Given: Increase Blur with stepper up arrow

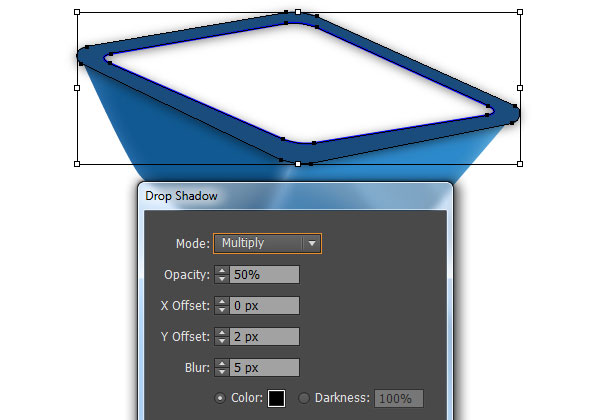Looking at the screenshot, I should 222,363.
